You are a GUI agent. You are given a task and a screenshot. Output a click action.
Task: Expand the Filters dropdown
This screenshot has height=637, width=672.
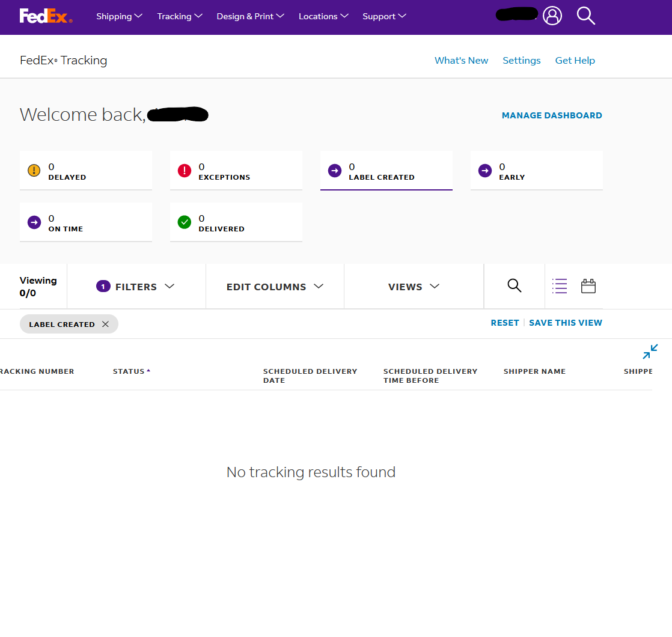(x=136, y=287)
